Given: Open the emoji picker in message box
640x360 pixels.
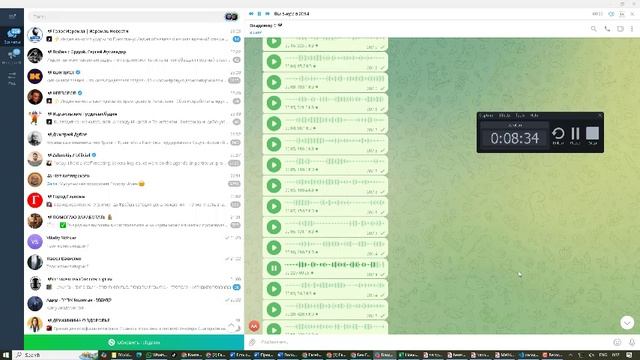Looking at the screenshot, I should click(x=617, y=342).
